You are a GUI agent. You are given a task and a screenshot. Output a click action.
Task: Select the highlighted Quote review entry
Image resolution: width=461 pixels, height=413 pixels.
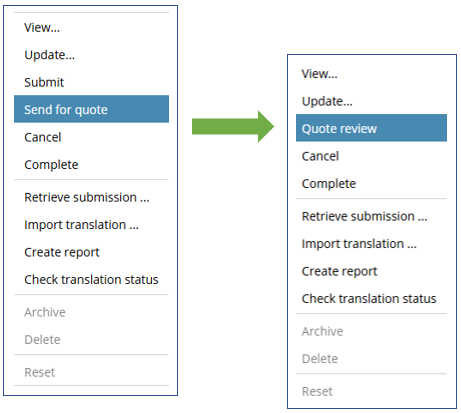(371, 128)
